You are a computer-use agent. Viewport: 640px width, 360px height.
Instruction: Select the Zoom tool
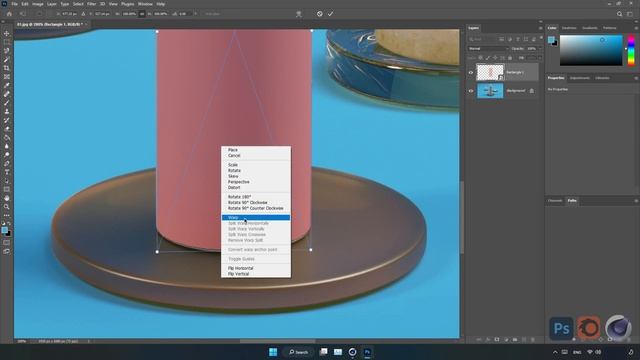[x=7, y=207]
